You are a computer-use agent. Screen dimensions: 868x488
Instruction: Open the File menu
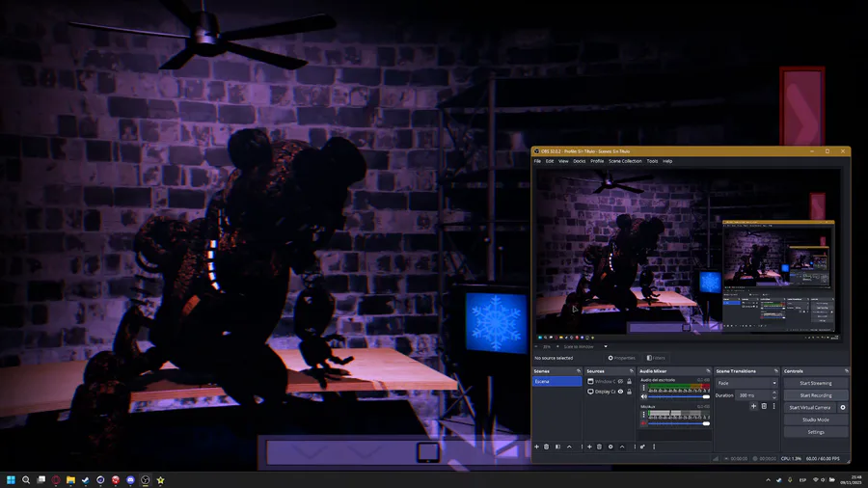[x=537, y=161]
